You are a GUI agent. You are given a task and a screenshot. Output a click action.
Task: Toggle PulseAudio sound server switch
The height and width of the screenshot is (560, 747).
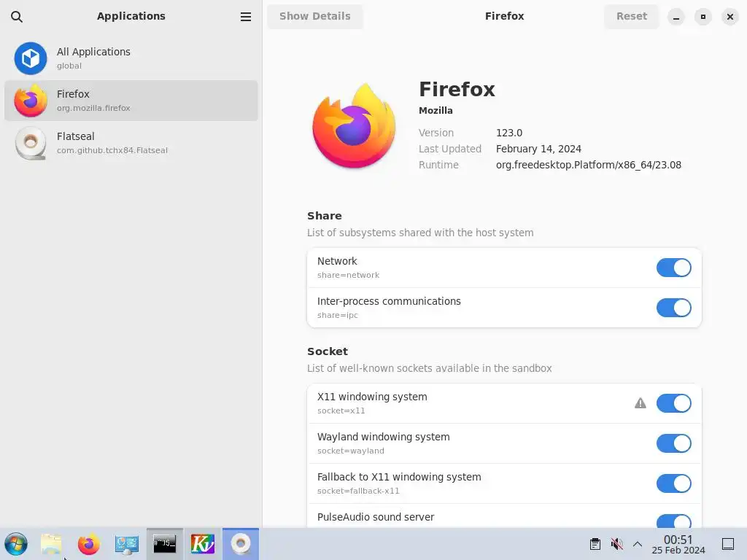point(673,521)
